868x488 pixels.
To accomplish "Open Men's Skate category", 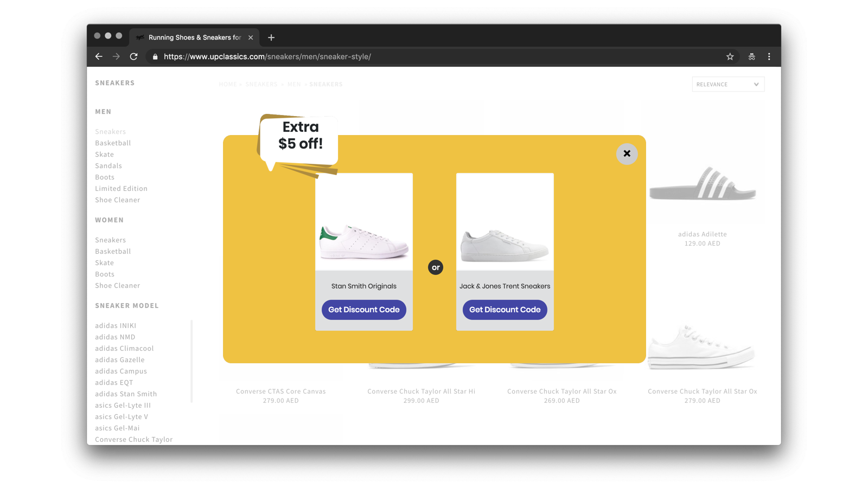I will 104,155.
